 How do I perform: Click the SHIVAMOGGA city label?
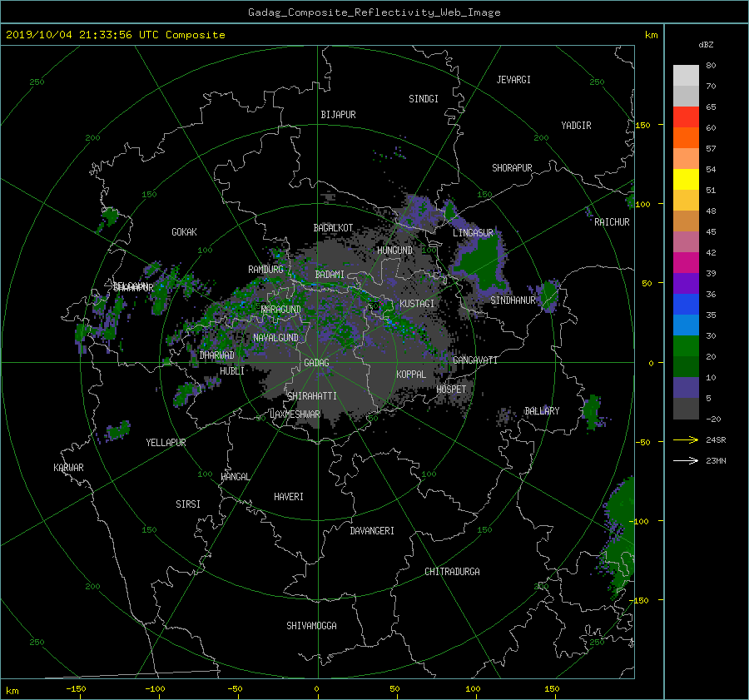[311, 626]
